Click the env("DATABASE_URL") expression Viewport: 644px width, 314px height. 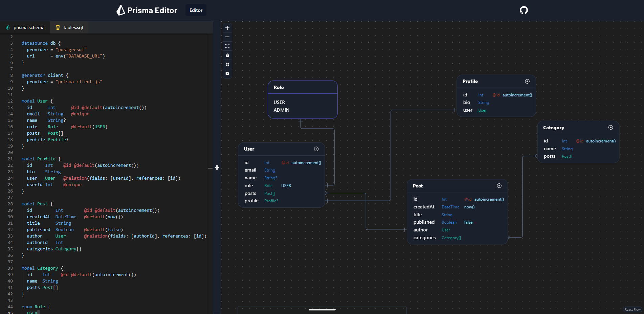[x=80, y=56]
